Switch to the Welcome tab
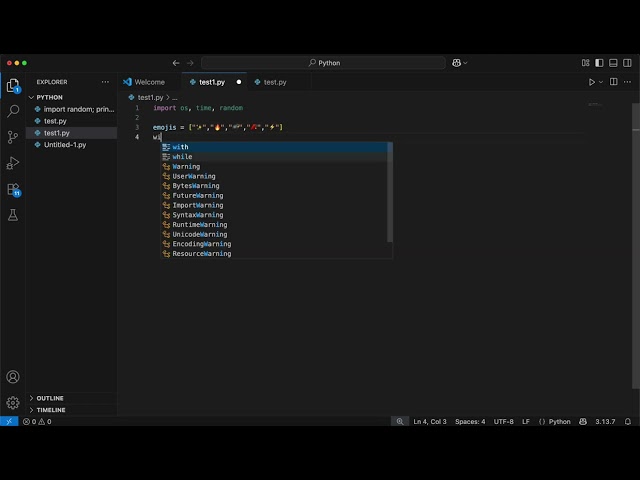 coord(148,82)
